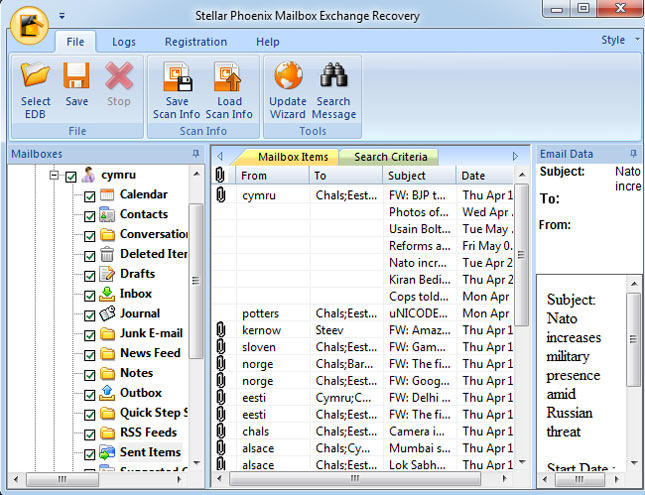Uncheck the Deleted Items checkbox

tap(90, 256)
